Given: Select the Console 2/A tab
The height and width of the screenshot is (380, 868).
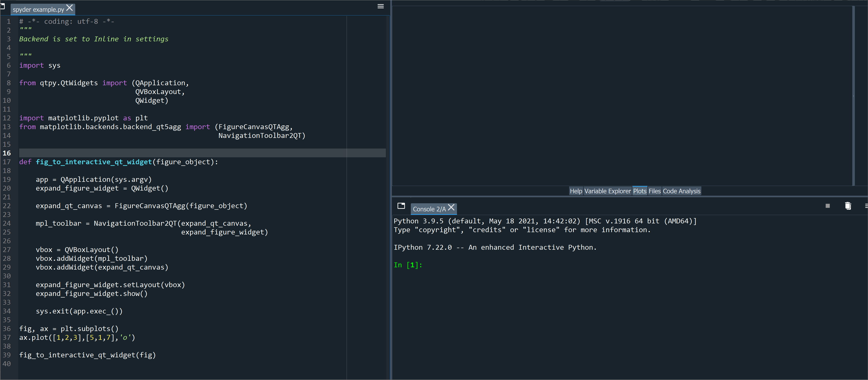Looking at the screenshot, I should pos(429,209).
